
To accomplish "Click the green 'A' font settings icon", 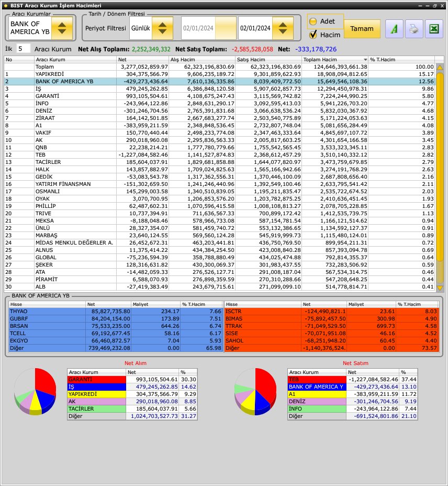I will (394, 29).
